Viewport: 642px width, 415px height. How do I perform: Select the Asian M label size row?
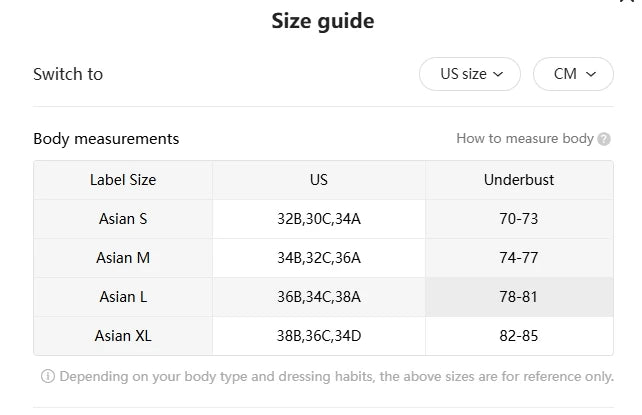tap(123, 258)
